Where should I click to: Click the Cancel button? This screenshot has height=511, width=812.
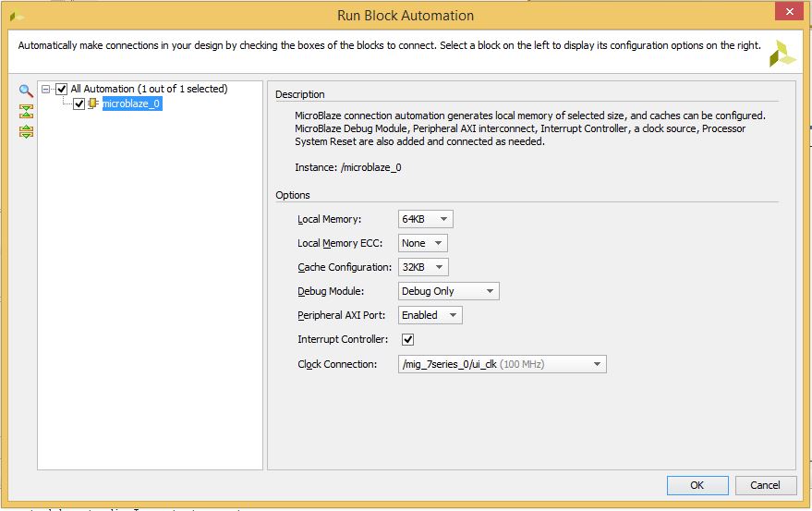click(x=766, y=486)
